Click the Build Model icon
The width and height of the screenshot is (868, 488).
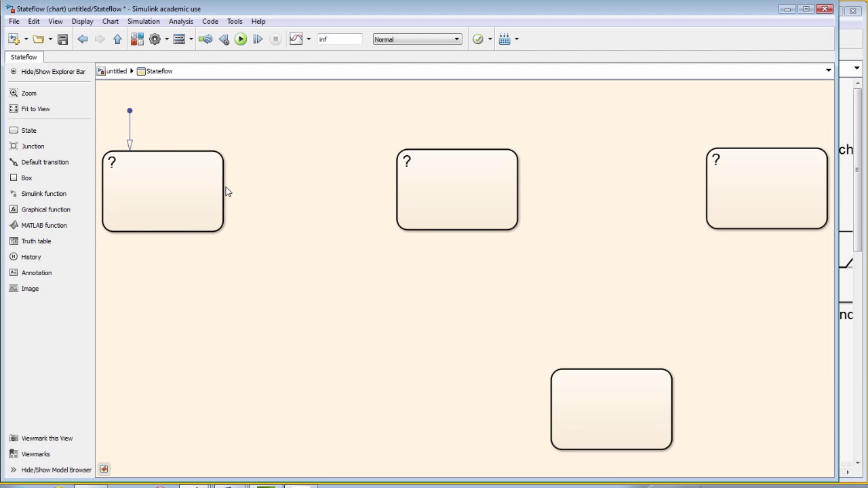pos(505,39)
